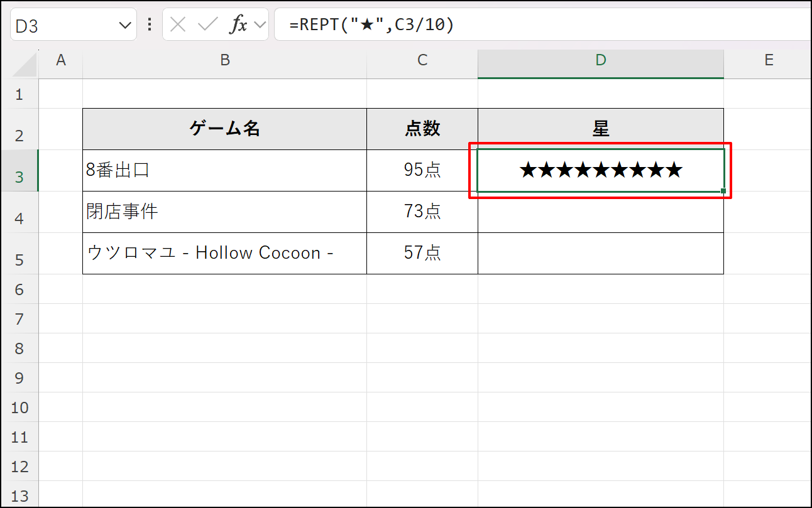Screen dimensions: 812x508
Task: Select the empty star cell beside 73点
Action: coord(600,212)
